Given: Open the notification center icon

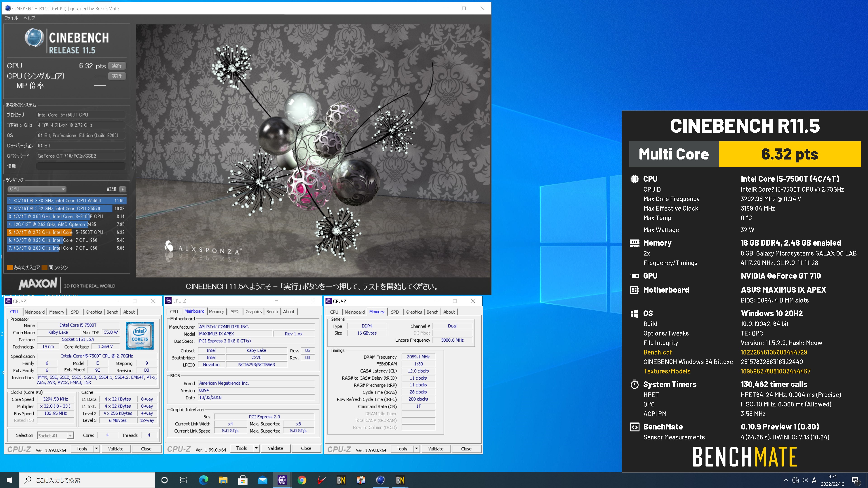Looking at the screenshot, I should point(855,480).
